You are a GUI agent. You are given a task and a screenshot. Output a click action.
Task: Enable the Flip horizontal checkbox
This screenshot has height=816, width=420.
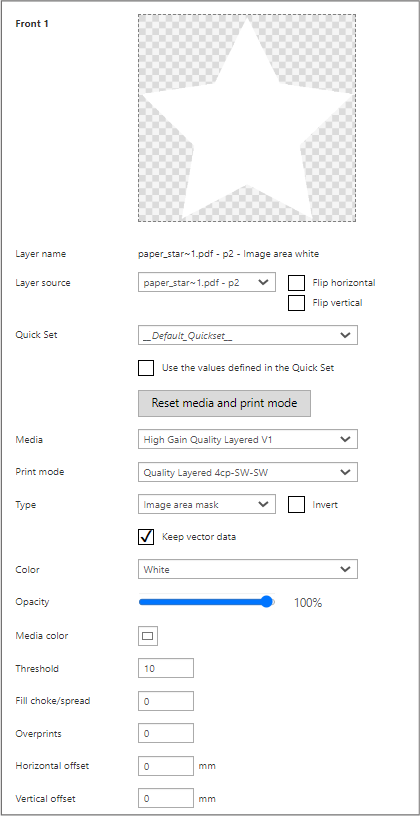pyautogui.click(x=296, y=283)
